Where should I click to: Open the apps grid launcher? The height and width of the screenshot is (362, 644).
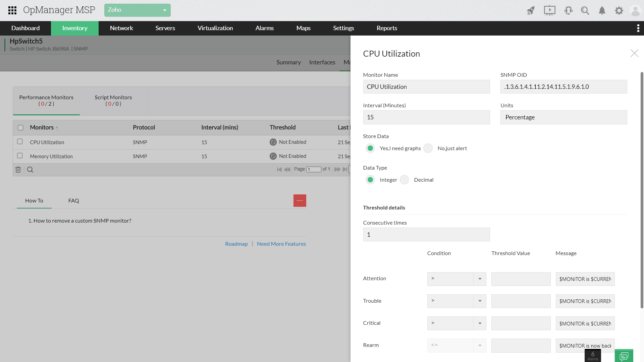[x=12, y=10]
